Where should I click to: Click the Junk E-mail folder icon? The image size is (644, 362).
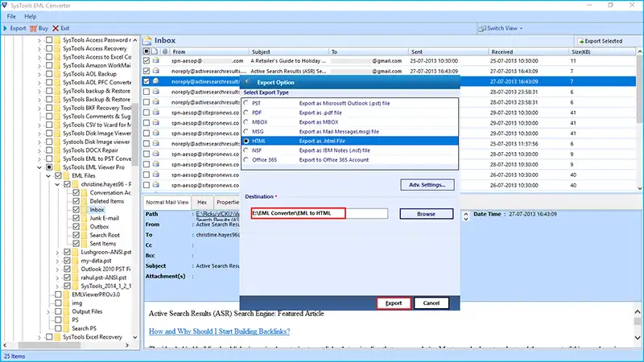pyautogui.click(x=85, y=218)
